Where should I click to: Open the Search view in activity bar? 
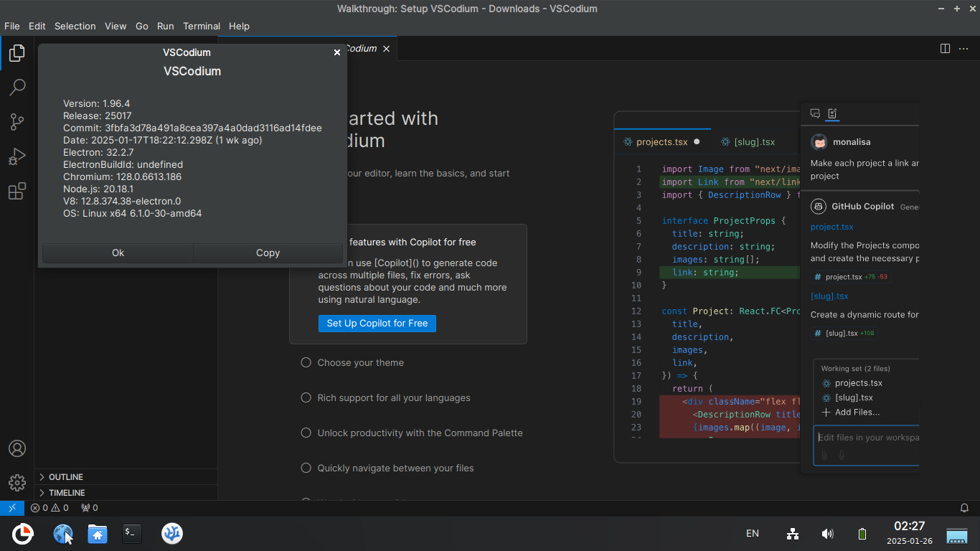pos(17,88)
